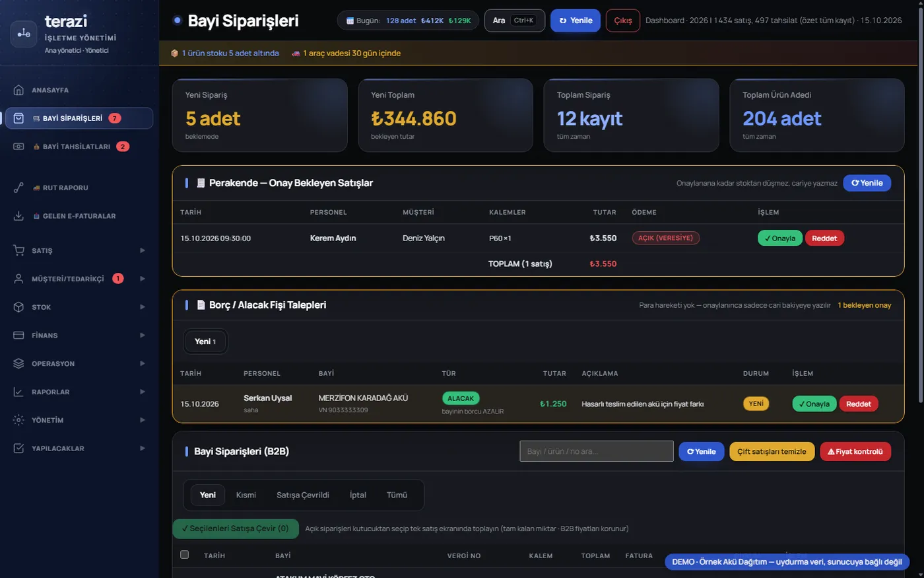Click the Bayi Tahsilatları cash icon

pos(18,147)
